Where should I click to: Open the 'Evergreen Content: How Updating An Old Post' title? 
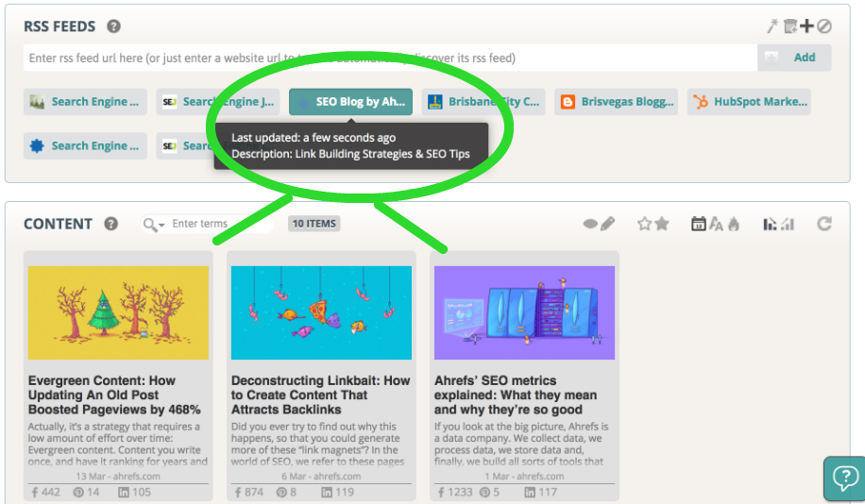[x=114, y=395]
